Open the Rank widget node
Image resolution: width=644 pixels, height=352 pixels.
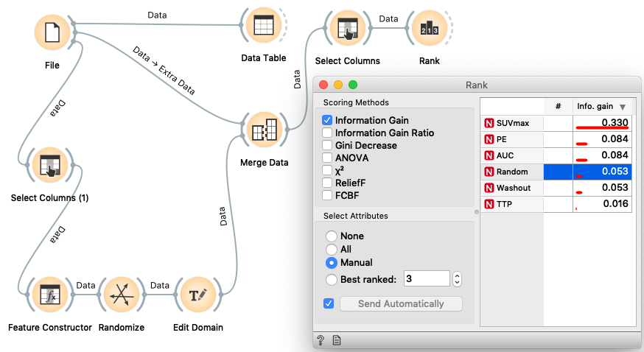point(430,29)
